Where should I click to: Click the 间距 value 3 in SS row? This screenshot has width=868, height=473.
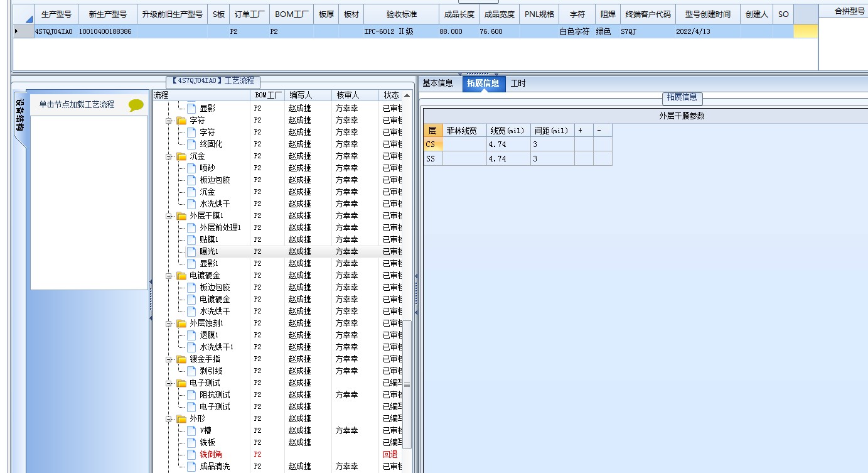click(x=552, y=159)
